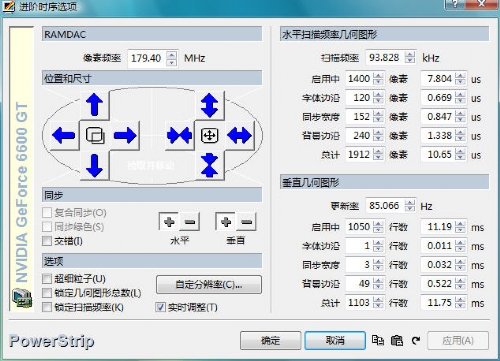Enable the 交错(I) interlace checkbox

[x=47, y=241]
